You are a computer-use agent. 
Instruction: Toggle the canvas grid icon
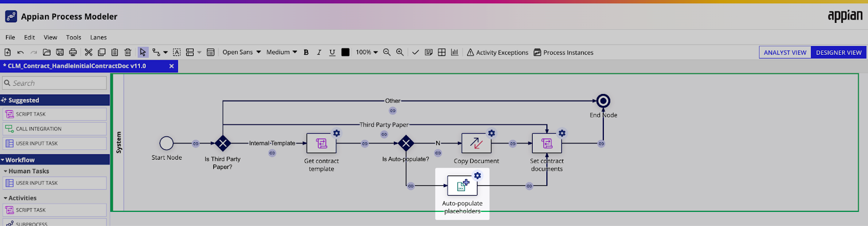442,52
